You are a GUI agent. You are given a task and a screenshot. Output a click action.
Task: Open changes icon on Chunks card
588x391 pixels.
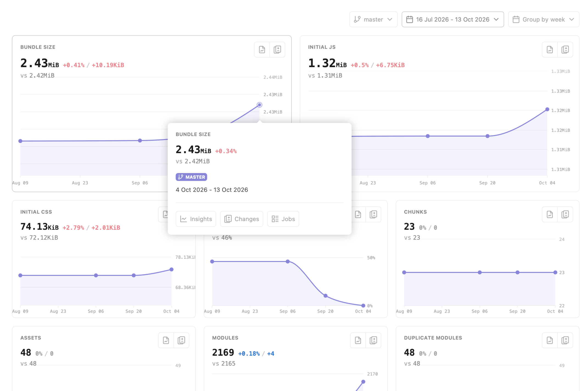[x=565, y=214]
